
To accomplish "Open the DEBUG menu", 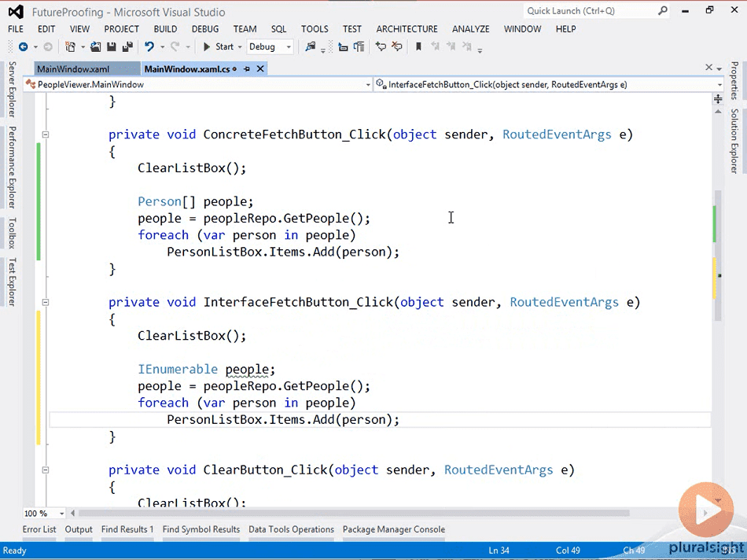I will click(x=205, y=29).
